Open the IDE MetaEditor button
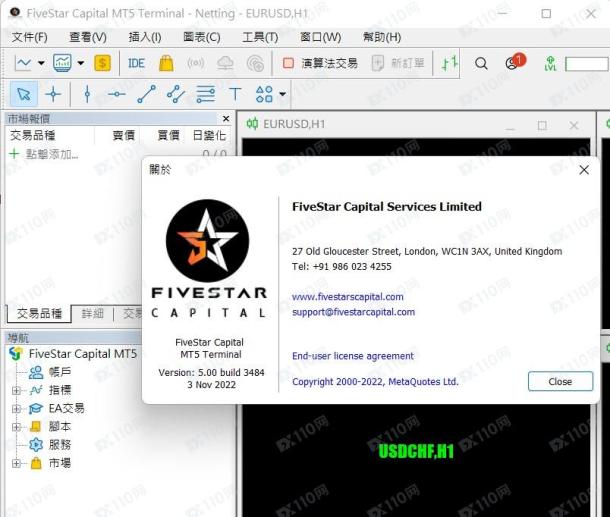The image size is (610, 517). [136, 63]
